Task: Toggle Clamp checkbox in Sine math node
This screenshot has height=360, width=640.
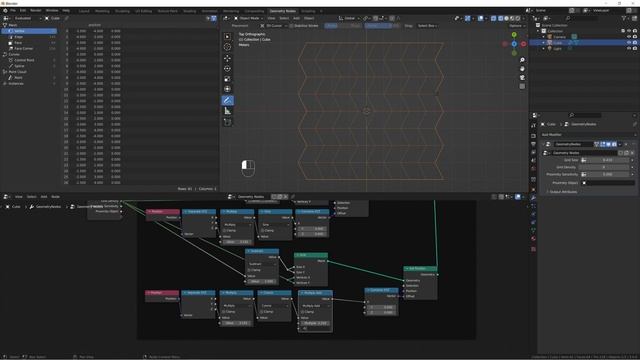Action: [262, 231]
